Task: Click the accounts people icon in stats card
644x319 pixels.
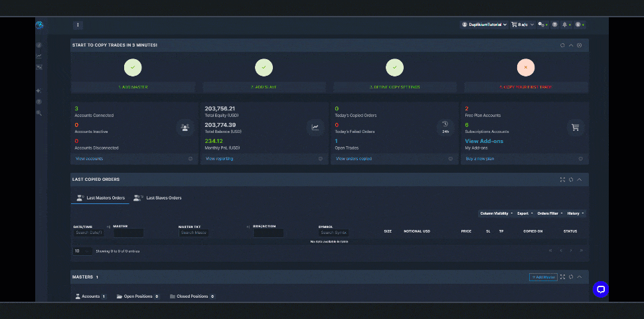Action: (185, 128)
